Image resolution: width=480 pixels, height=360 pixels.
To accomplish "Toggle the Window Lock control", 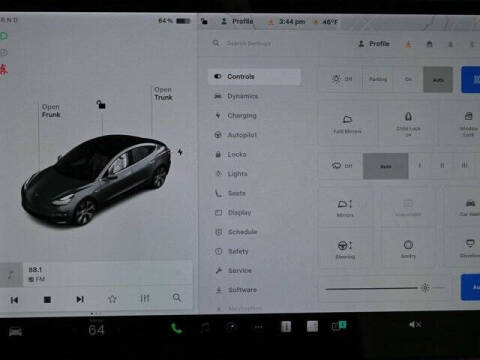I will [x=468, y=124].
